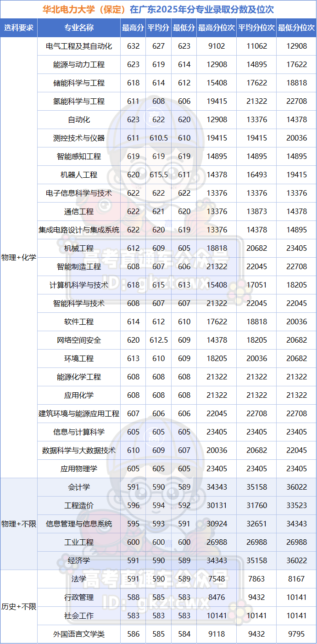Select the 能源化学工程 major cell
This screenshot has height=644, width=317.
[79, 377]
